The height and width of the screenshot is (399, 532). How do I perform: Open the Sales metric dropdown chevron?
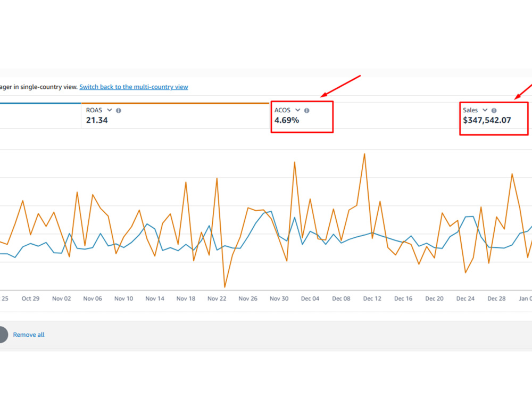pos(485,110)
